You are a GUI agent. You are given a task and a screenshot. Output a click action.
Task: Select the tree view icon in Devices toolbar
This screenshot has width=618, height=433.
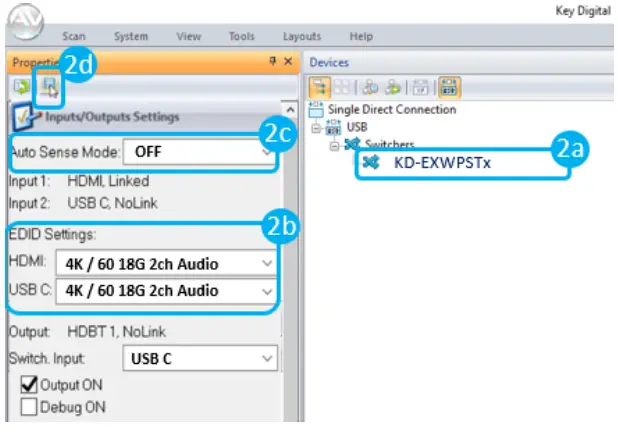click(x=320, y=87)
